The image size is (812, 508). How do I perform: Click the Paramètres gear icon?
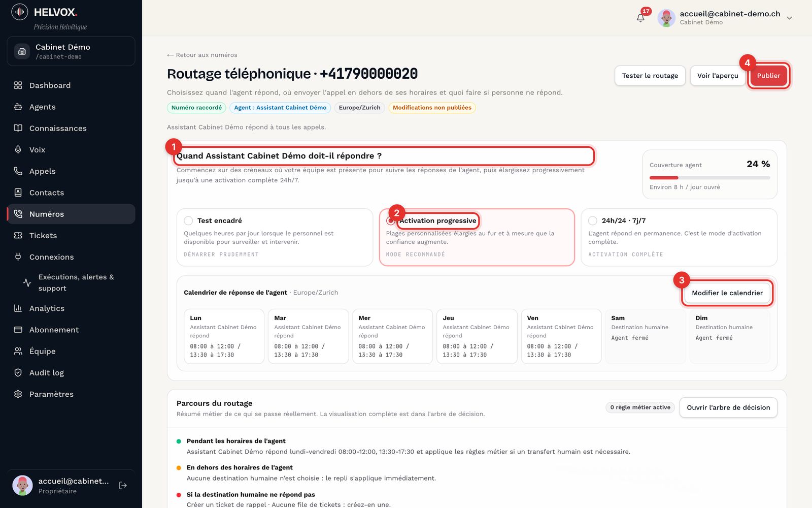(18, 394)
